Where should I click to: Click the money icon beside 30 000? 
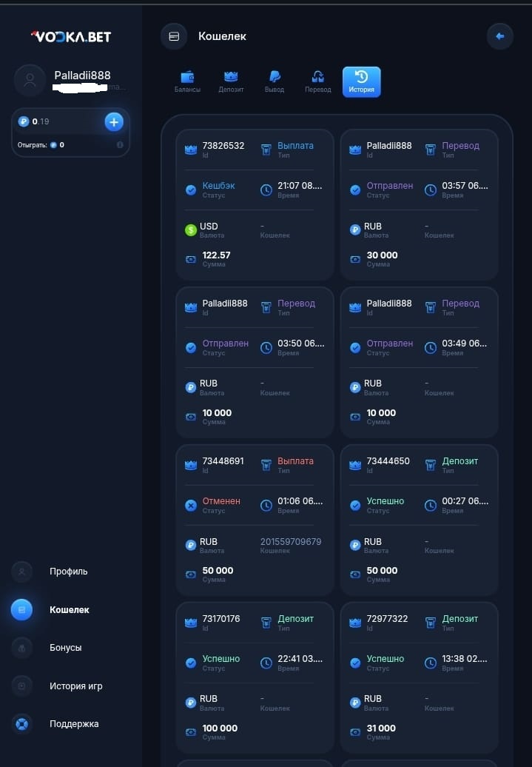[355, 259]
